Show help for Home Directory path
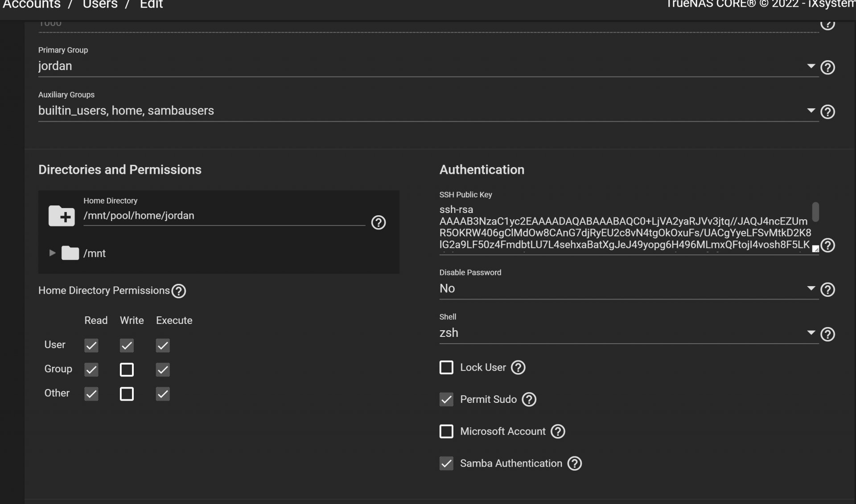This screenshot has height=504, width=856. pyautogui.click(x=379, y=222)
